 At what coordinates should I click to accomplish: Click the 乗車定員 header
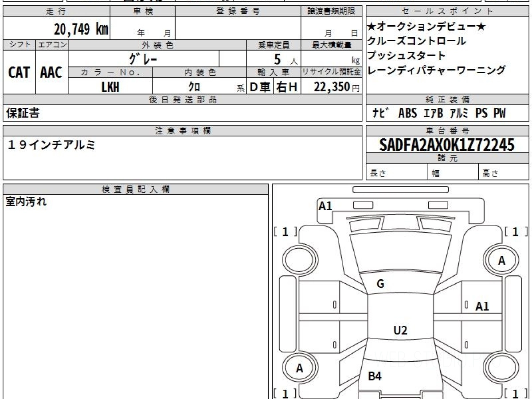(x=274, y=45)
